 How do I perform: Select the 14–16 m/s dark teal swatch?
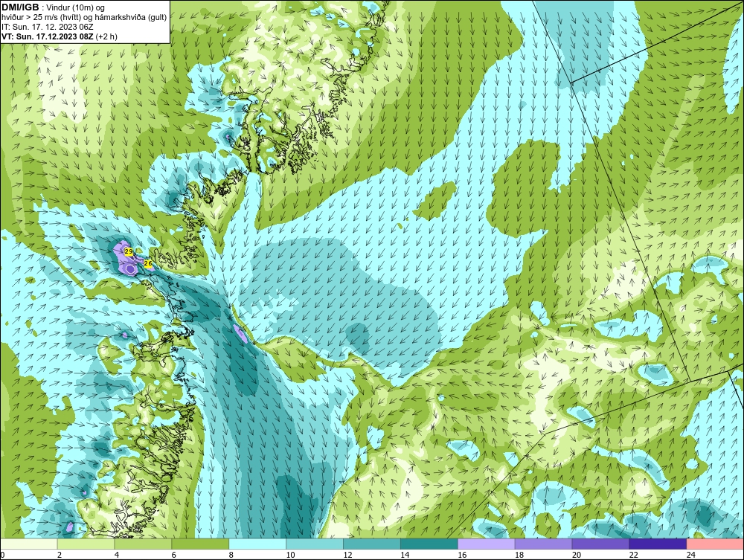click(429, 544)
